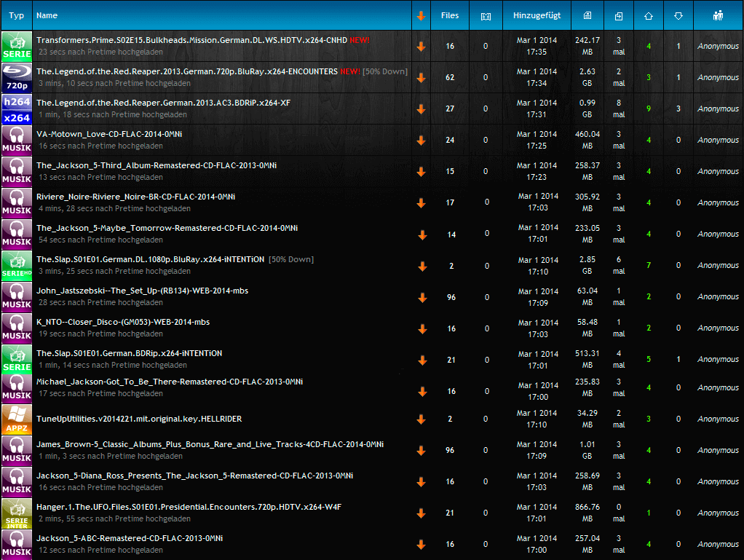
Task: Click the SERIE HD category icon
Action: [x=17, y=265]
